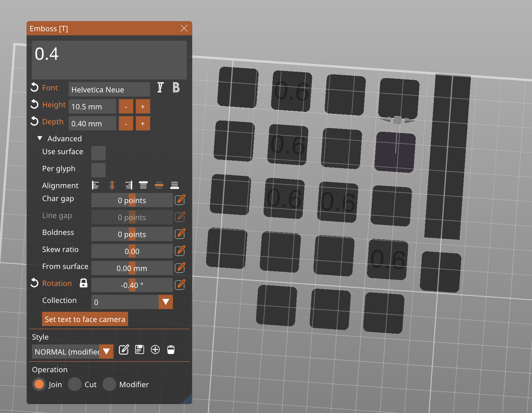Screen dimensions: 532x413
Task: Align text to vertical middle
Action: (159, 185)
